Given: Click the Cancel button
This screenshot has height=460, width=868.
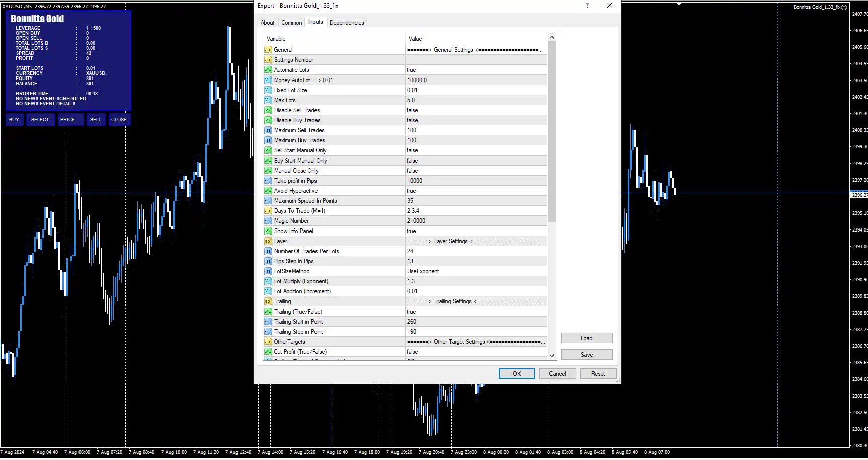Looking at the screenshot, I should click(558, 374).
